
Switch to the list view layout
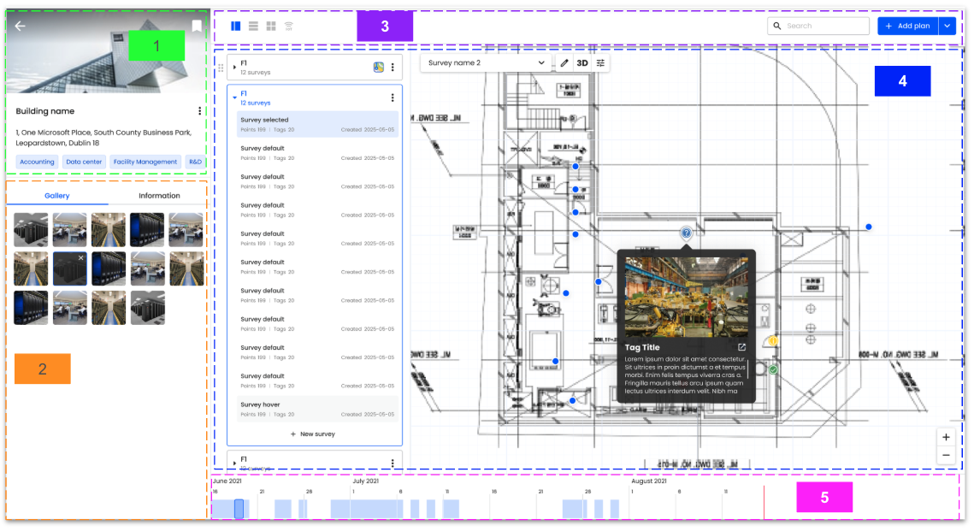[x=253, y=27]
